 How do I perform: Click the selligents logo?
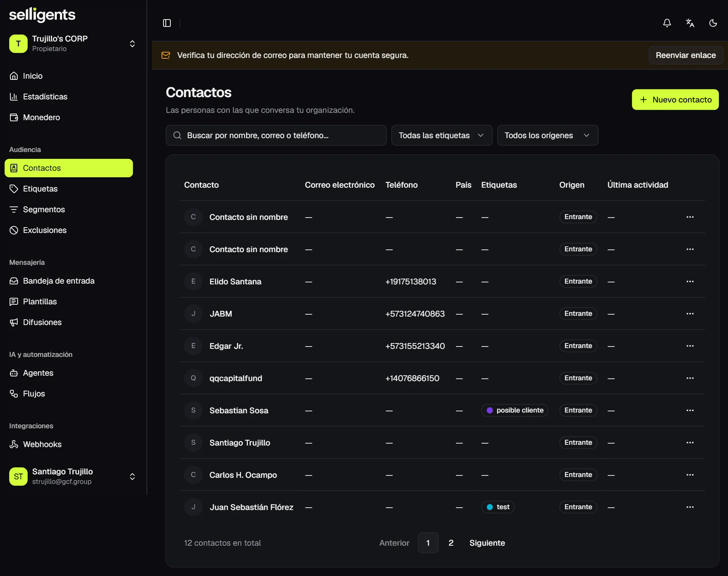pyautogui.click(x=42, y=15)
